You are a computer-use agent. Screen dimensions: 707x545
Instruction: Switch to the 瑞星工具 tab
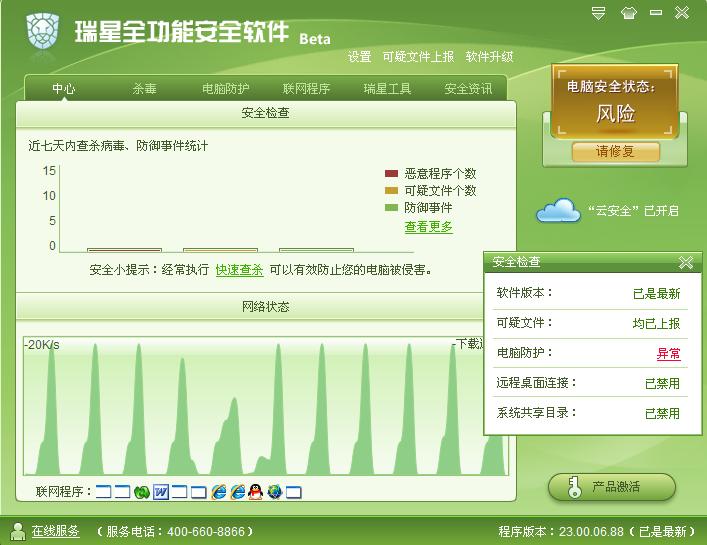click(387, 88)
